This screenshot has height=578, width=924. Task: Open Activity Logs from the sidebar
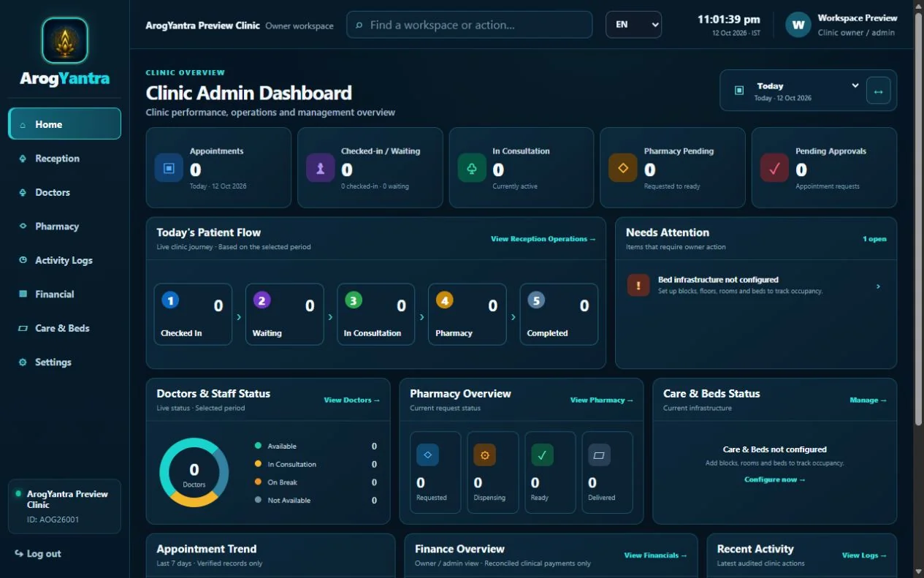point(64,260)
